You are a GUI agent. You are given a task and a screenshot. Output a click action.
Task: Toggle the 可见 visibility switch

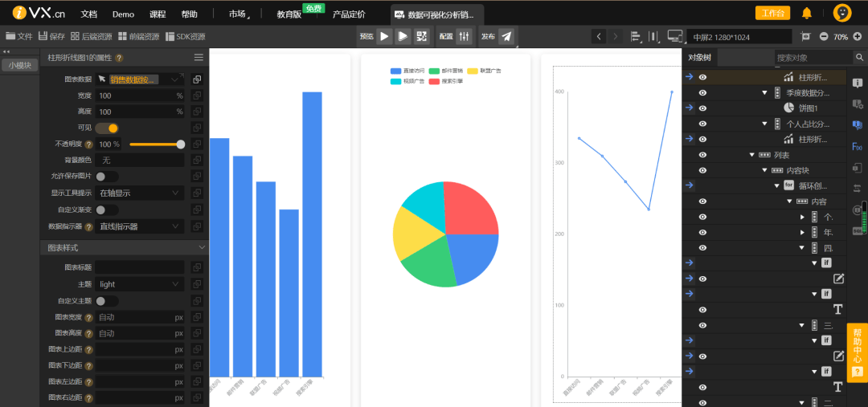(x=107, y=128)
